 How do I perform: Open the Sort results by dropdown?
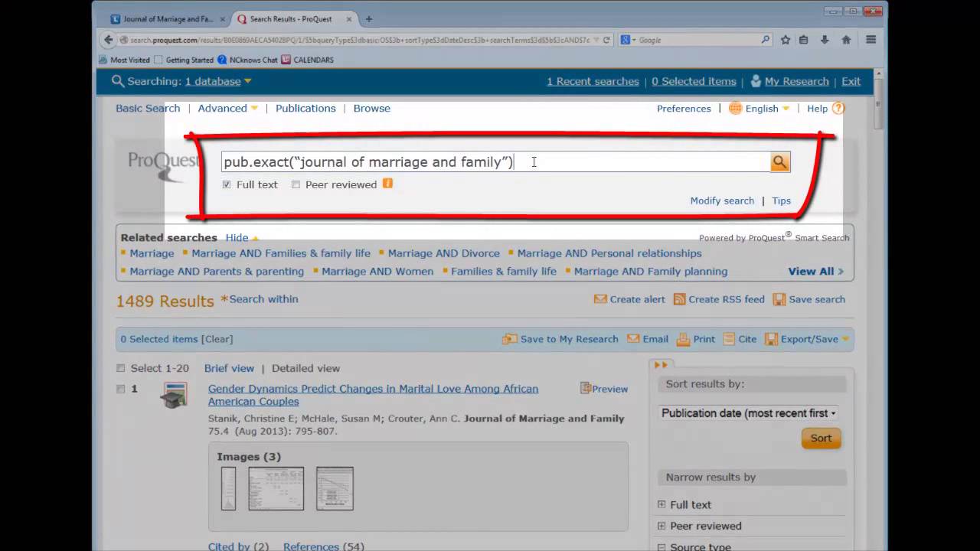pyautogui.click(x=748, y=413)
